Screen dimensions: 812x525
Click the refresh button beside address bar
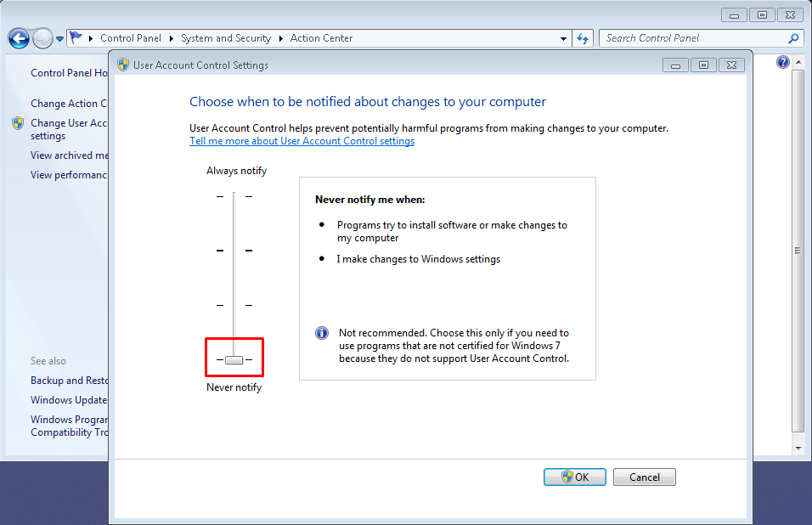tap(583, 38)
